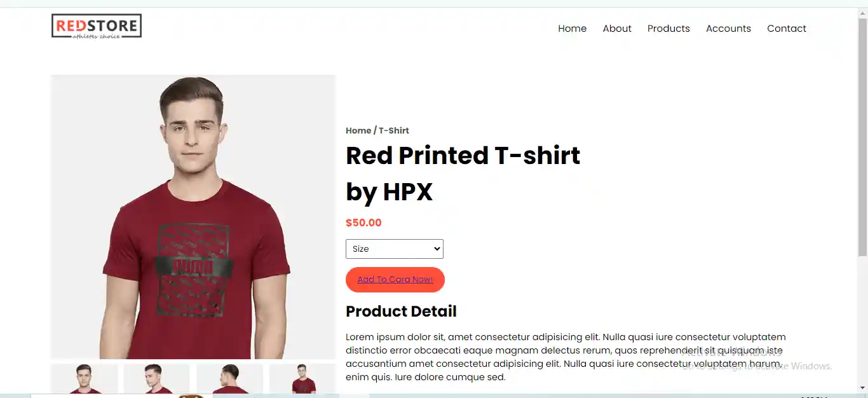Navigate to the Accounts page
Viewport: 868px width, 398px height.
click(728, 29)
